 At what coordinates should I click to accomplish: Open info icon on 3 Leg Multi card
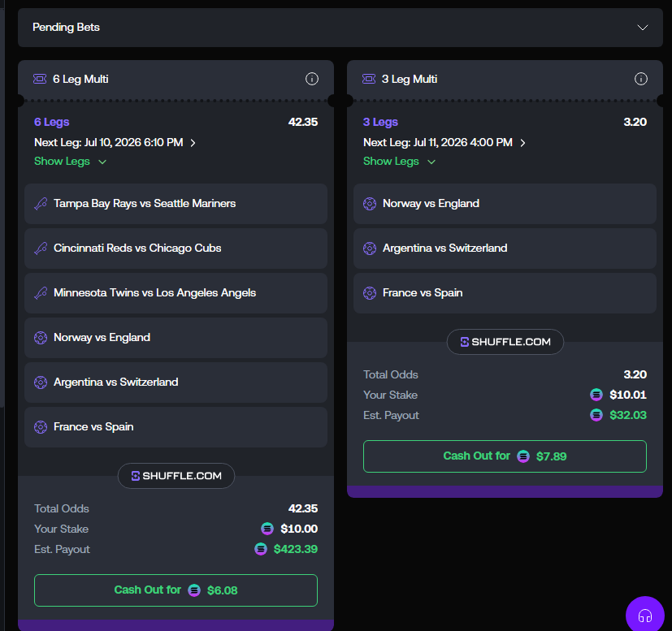click(x=640, y=79)
